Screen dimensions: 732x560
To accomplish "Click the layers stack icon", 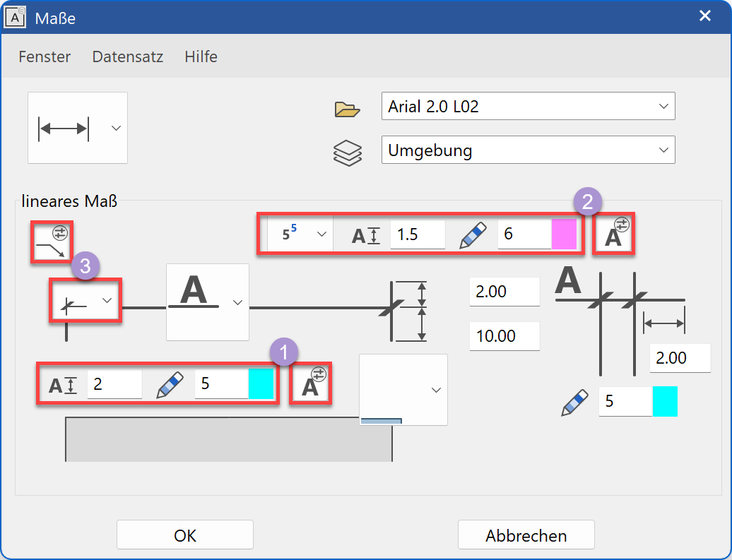I will pos(347,153).
